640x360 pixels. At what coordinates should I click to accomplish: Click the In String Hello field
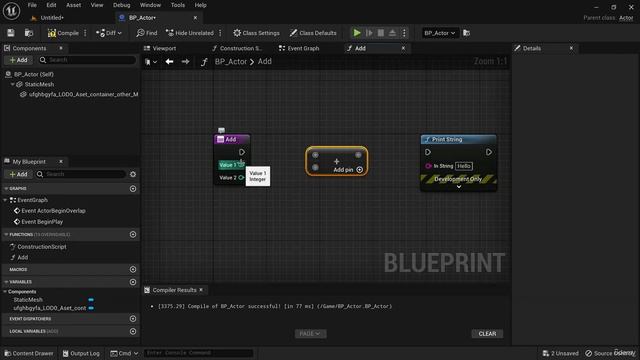click(x=464, y=166)
